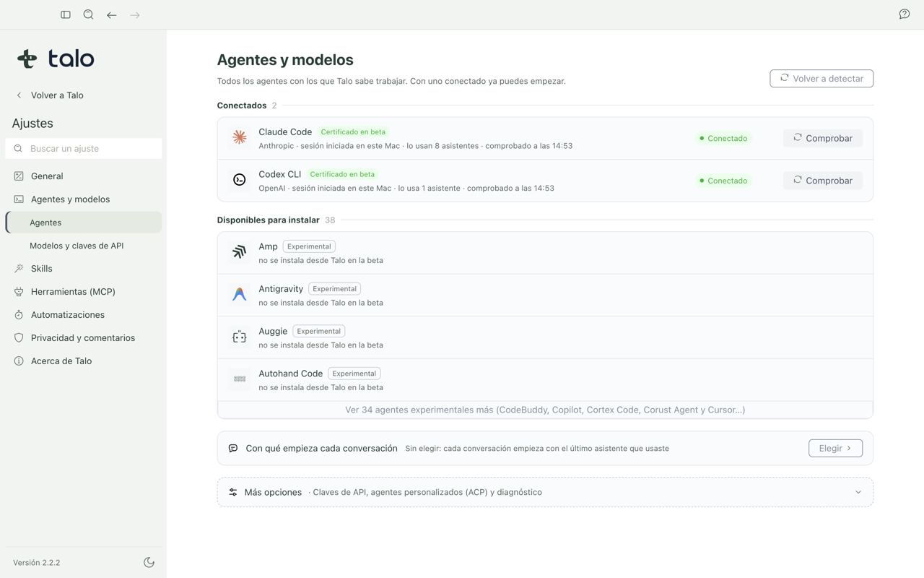Screen dimensions: 924x578
Task: Show the 34 more experimental agents
Action: pos(545,410)
